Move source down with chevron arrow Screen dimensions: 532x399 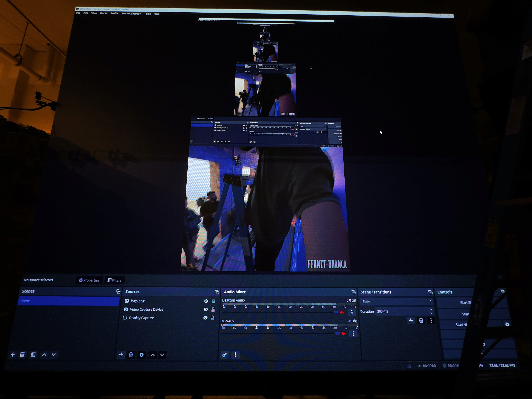pyautogui.click(x=162, y=355)
